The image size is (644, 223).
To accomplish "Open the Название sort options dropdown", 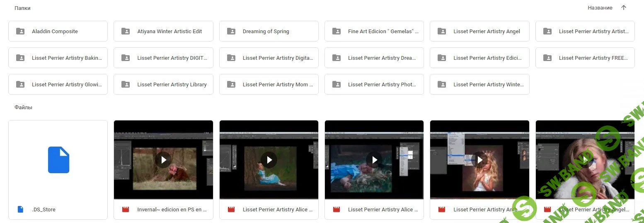I will (x=600, y=8).
